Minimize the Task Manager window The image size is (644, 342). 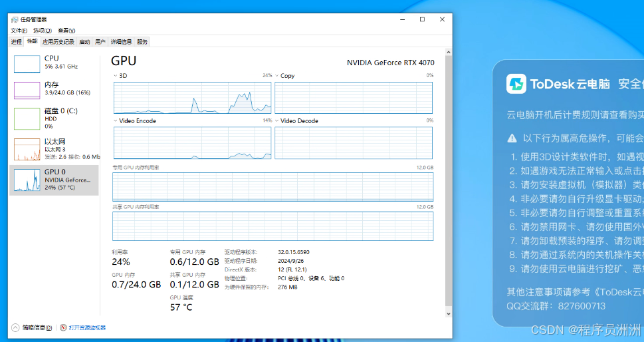[403, 19]
